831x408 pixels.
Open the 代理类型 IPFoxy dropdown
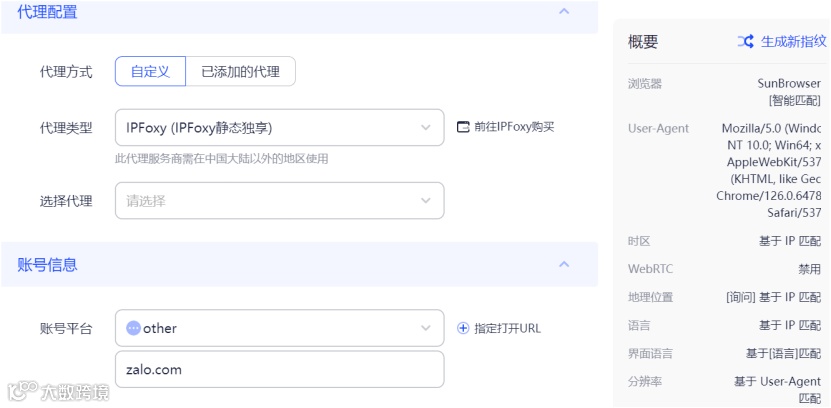(279, 128)
